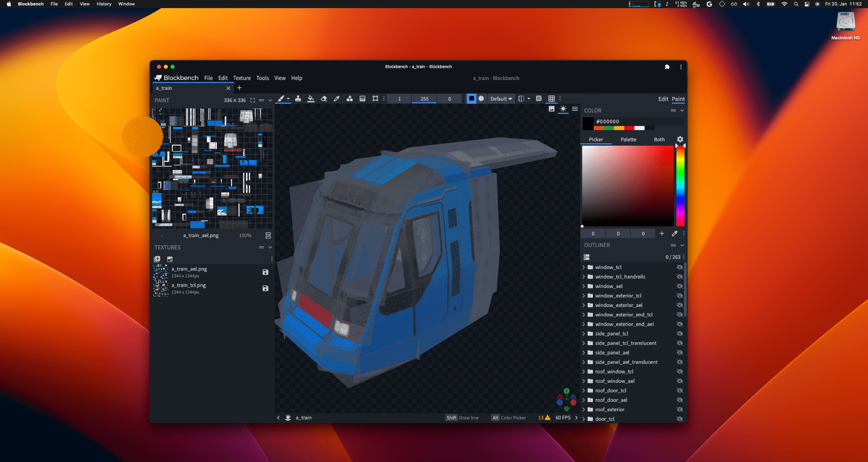The width and height of the screenshot is (868, 462).
Task: Click the Palette tab in Color panel
Action: [x=627, y=139]
